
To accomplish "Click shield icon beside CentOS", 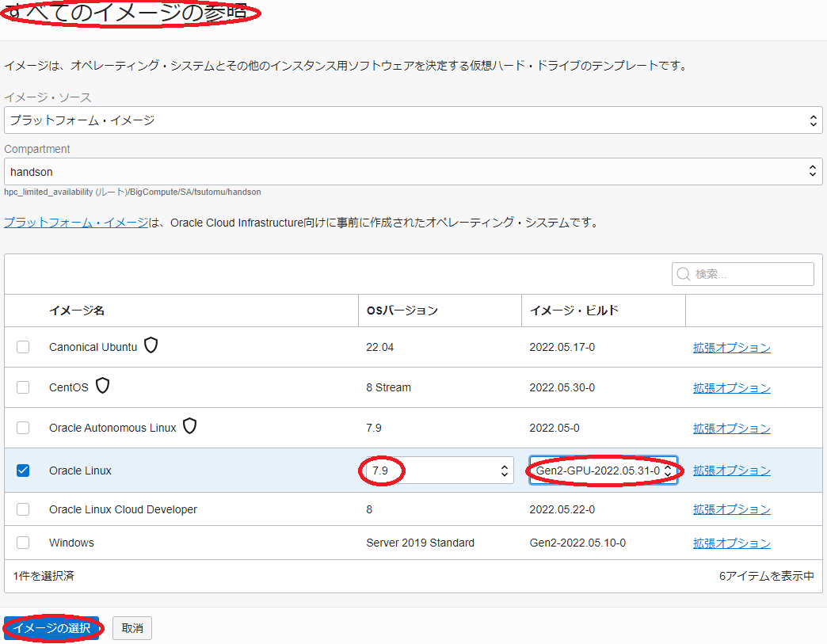I will pos(102,387).
